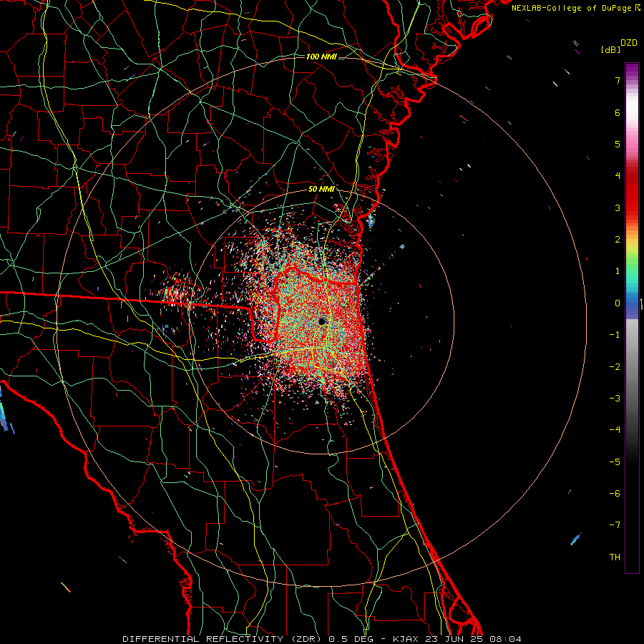Click the 50 NMI range ring label
Image resolution: width=644 pixels, height=644 pixels.
click(321, 190)
